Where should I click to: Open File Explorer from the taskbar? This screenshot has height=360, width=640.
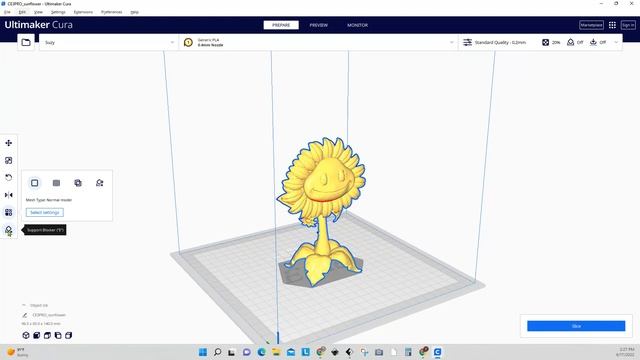276,352
